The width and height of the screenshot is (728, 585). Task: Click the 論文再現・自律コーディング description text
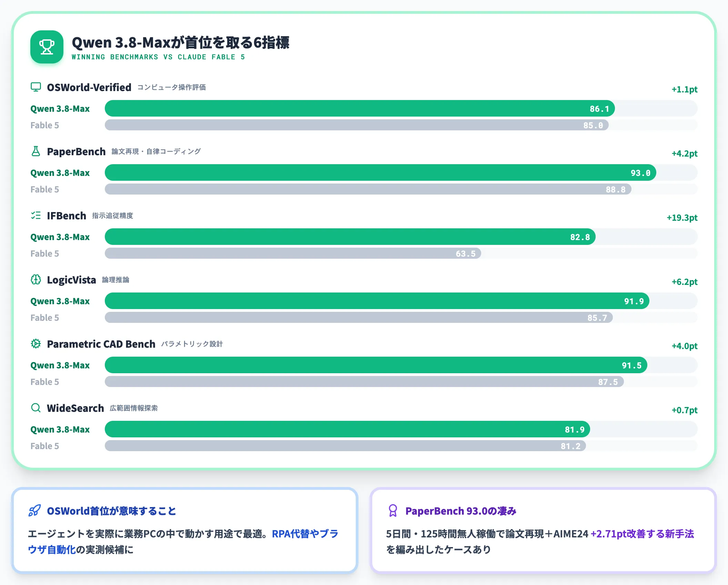(x=156, y=151)
